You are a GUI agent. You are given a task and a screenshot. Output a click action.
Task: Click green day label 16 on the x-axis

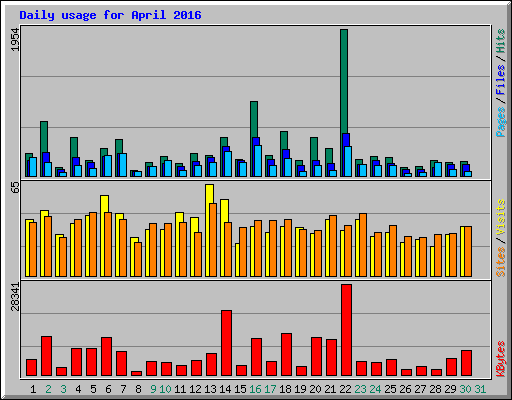255,389
